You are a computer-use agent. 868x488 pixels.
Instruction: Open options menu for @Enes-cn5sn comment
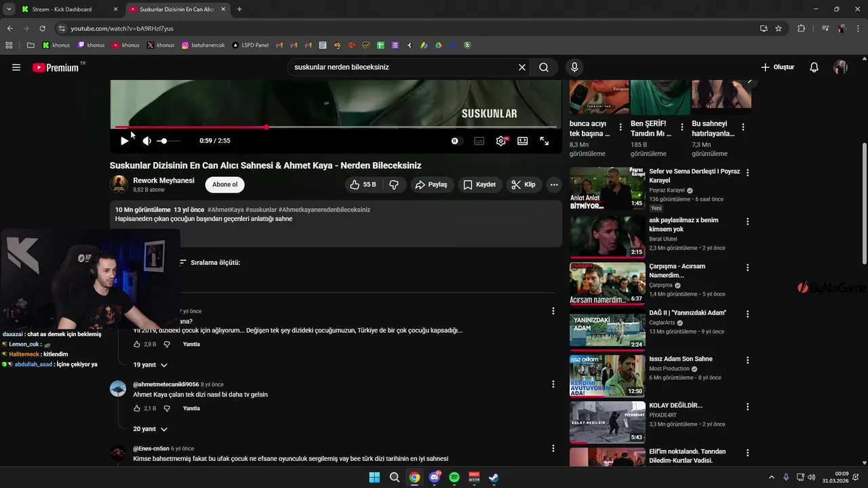coord(553,449)
